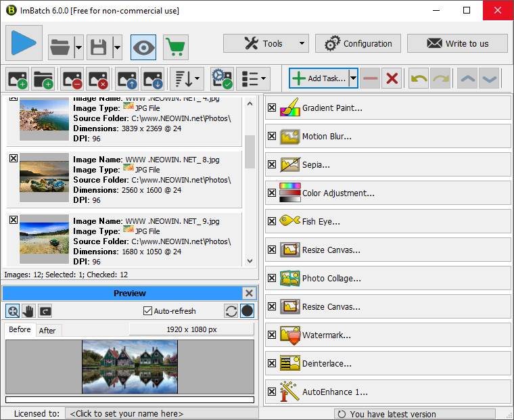
Task: Redo the task change
Action: pos(440,78)
